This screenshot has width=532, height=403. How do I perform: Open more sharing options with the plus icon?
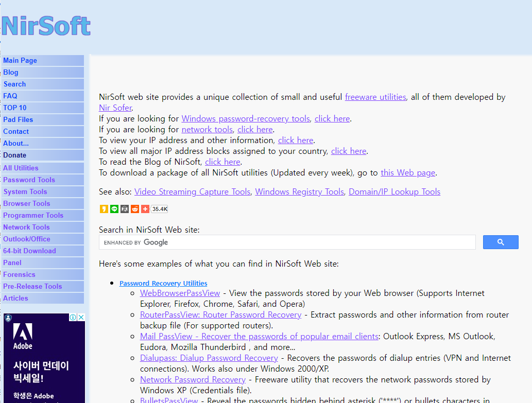(x=145, y=209)
